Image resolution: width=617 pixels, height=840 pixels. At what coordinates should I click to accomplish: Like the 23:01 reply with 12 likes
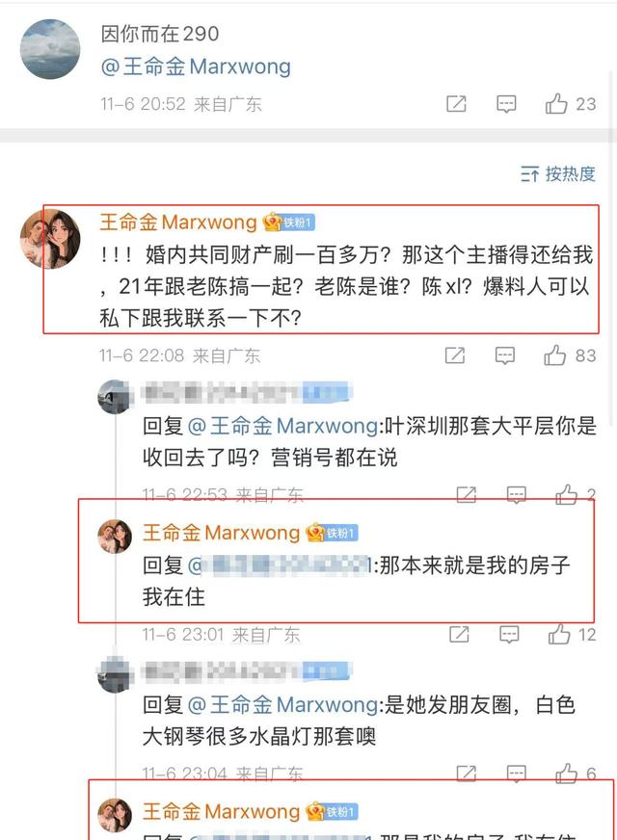[x=572, y=635]
